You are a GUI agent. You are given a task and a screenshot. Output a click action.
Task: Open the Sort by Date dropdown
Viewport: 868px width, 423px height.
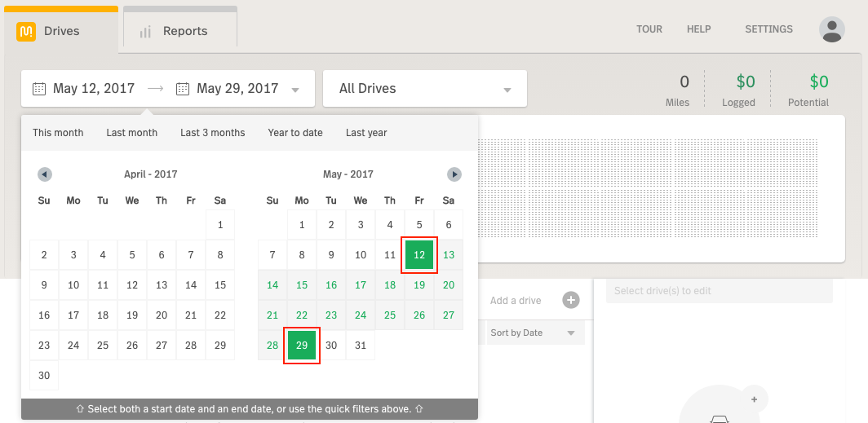534,333
